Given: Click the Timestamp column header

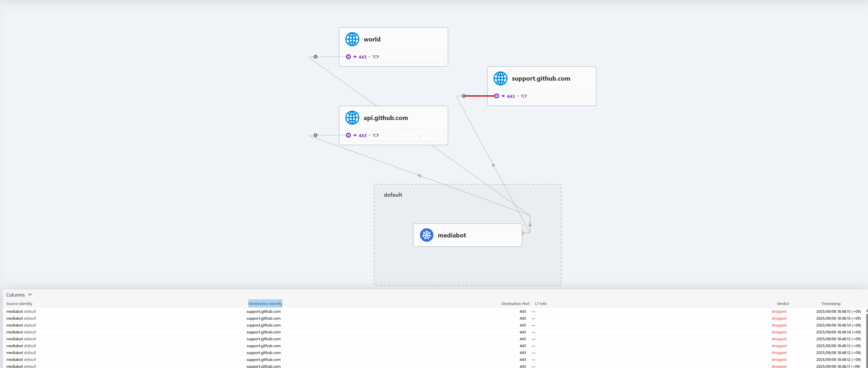Looking at the screenshot, I should tap(830, 304).
